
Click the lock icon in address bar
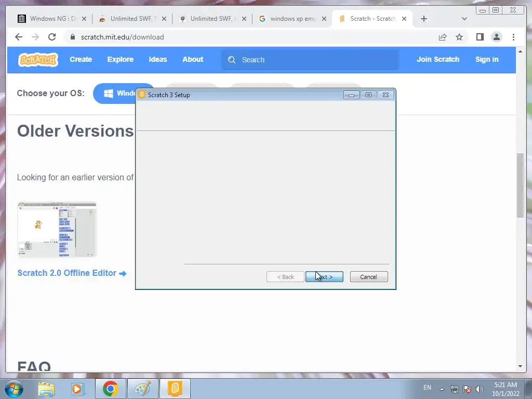click(x=72, y=37)
